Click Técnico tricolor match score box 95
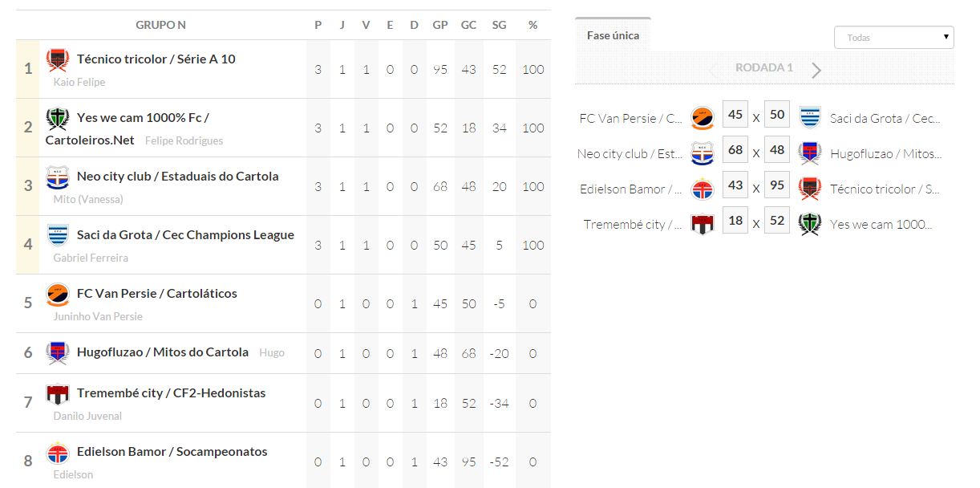The width and height of the screenshot is (980, 488). click(777, 185)
